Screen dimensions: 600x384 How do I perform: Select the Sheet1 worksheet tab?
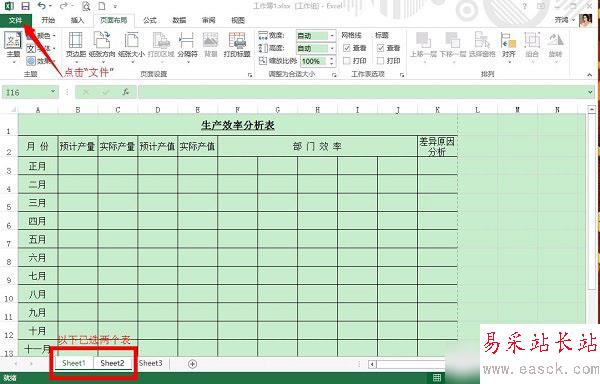(x=74, y=363)
